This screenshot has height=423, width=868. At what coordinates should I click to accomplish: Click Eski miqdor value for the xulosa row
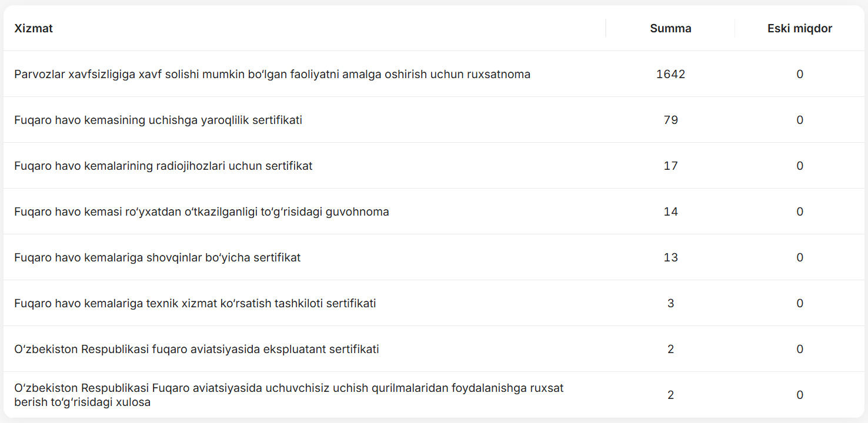[x=799, y=395]
